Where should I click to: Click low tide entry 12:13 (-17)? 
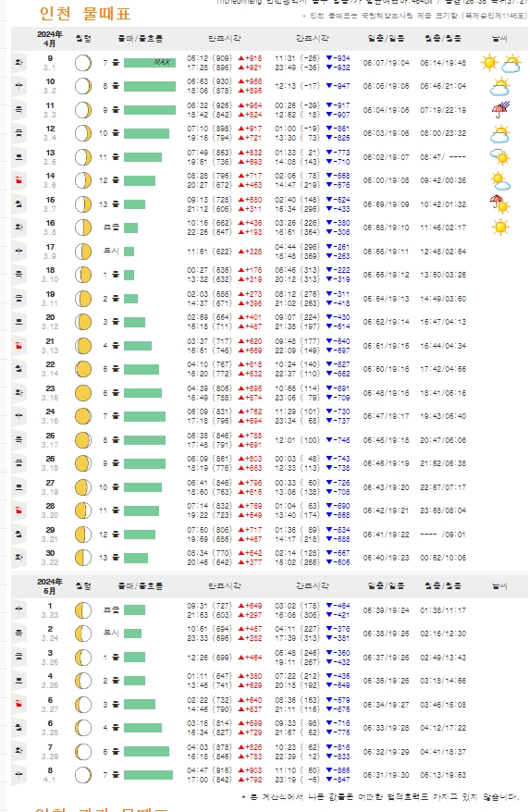[298, 87]
